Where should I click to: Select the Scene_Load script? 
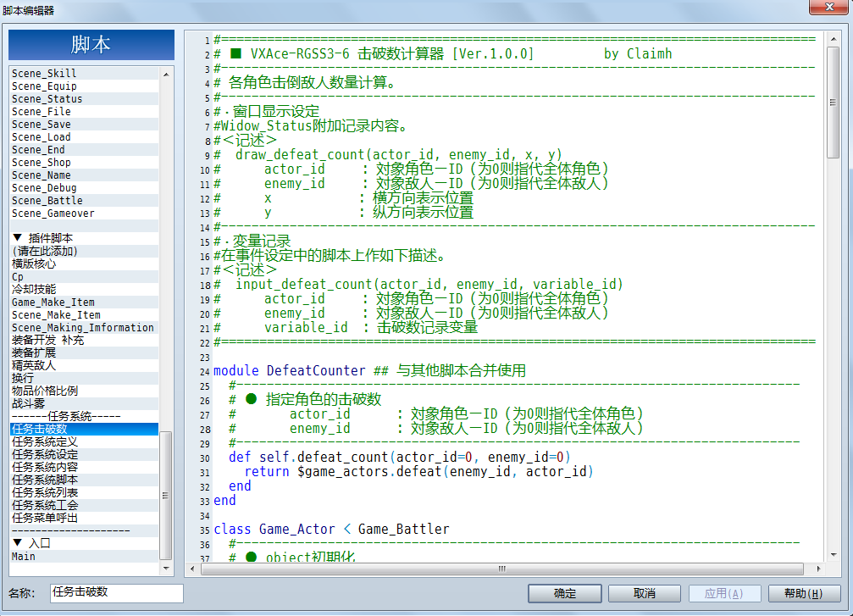pyautogui.click(x=85, y=137)
